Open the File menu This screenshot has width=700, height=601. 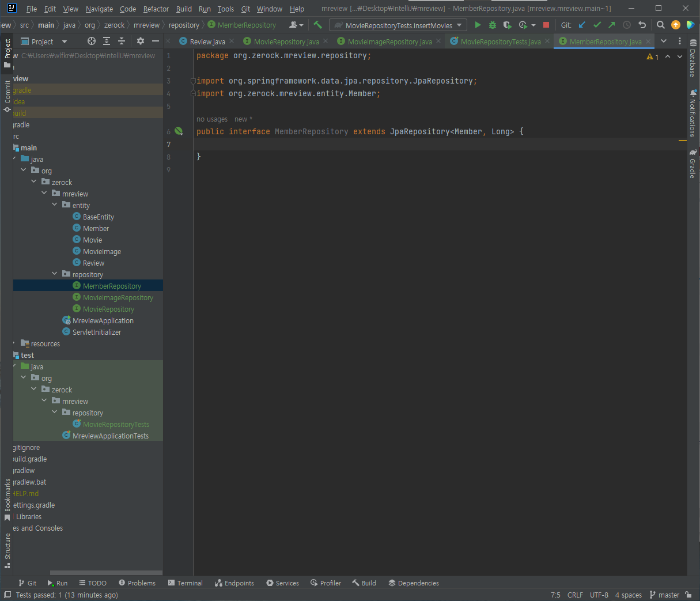pyautogui.click(x=32, y=9)
